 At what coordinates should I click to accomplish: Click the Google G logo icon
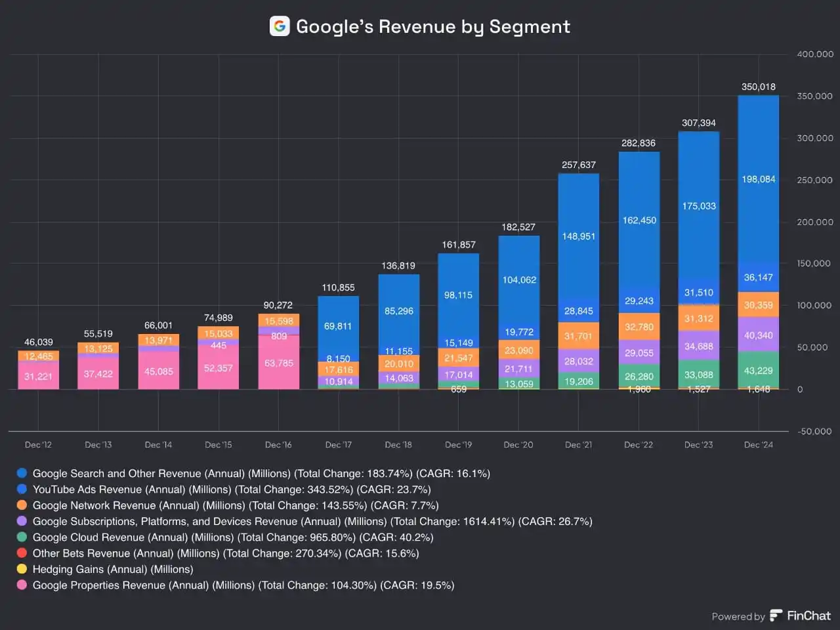click(x=280, y=26)
